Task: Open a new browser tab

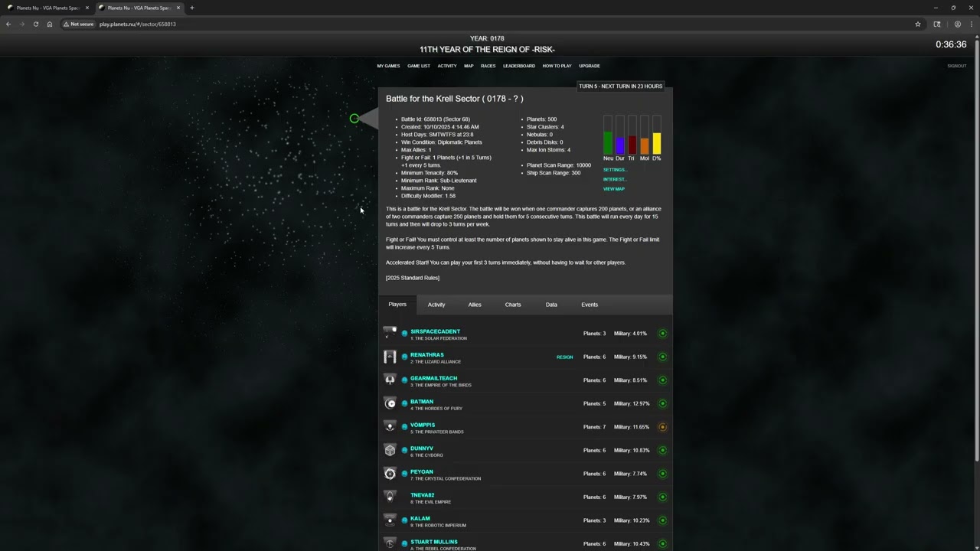Action: [191, 8]
